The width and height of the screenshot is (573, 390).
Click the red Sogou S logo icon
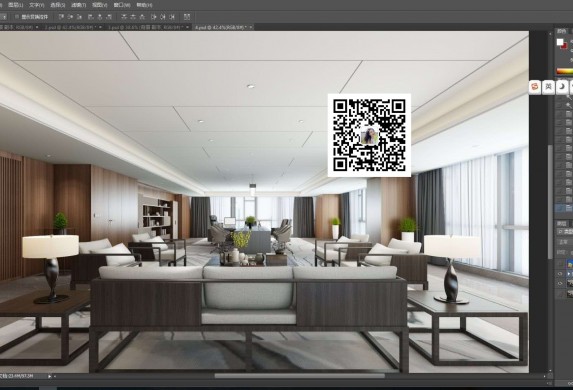coord(535,87)
